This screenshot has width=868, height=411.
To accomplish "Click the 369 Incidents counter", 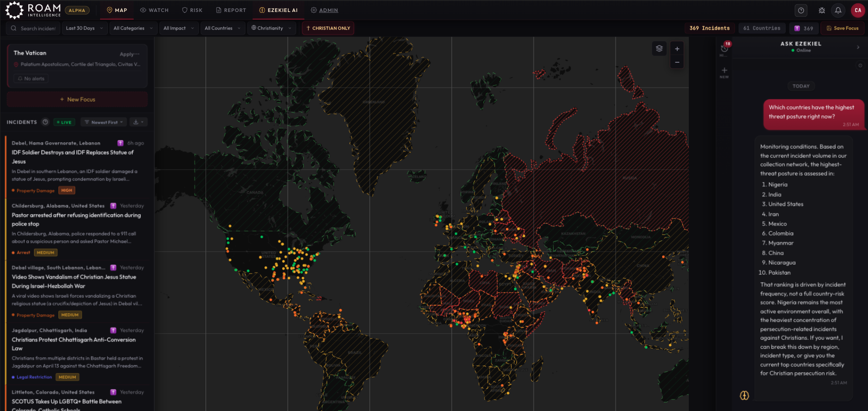I will (709, 28).
